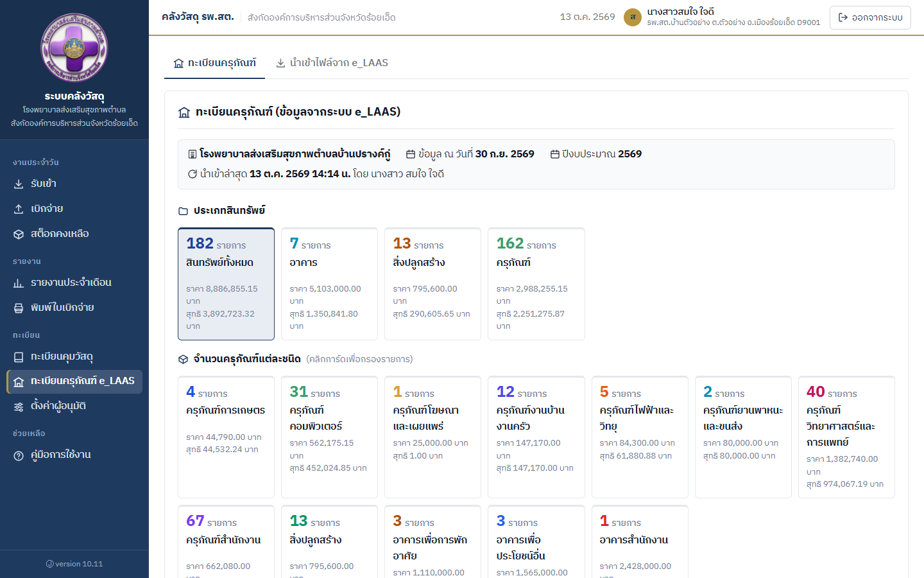The height and width of the screenshot is (578, 924).
Task: Go to สต็อกคงเหลือ in the sidebar
Action: [x=74, y=234]
